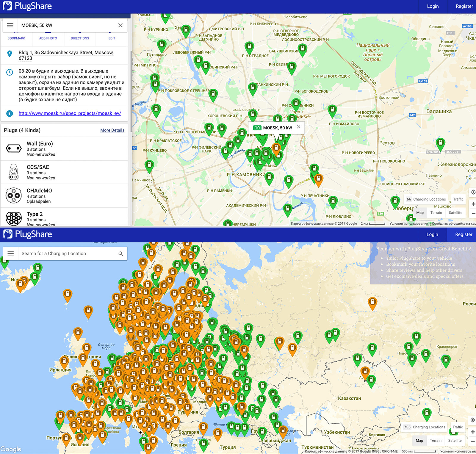Click magnifier search icon in lower bar
Image resolution: width=476 pixels, height=454 pixels.
tap(120, 253)
